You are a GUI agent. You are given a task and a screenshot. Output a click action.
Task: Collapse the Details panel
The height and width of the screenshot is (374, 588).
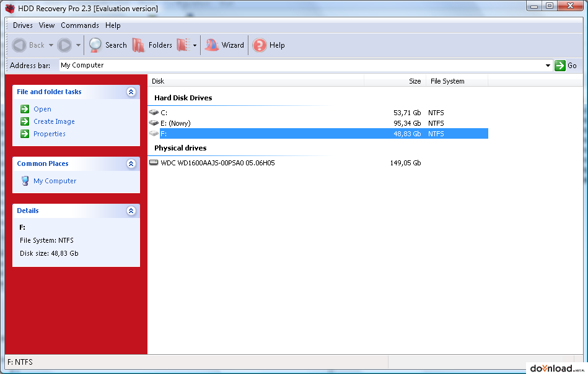click(x=131, y=211)
